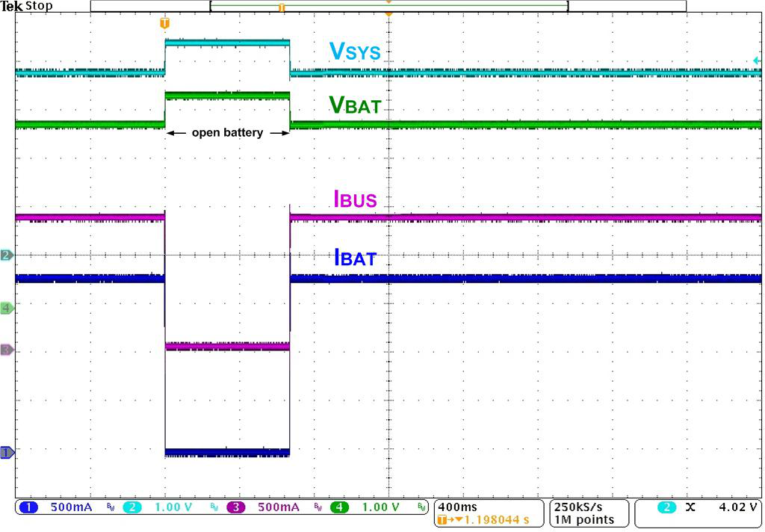Click the trigger level arrow on right edge
The height and width of the screenshot is (532, 765).
(x=756, y=61)
